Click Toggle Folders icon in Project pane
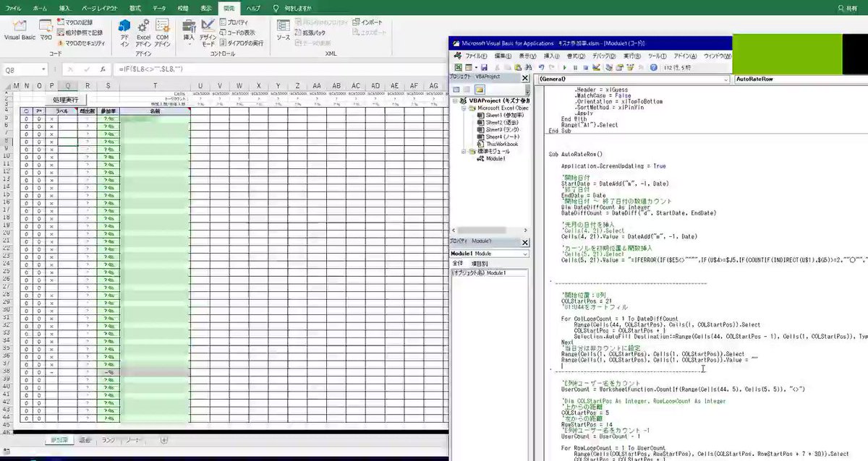Image resolution: width=868 pixels, height=461 pixels. point(480,90)
